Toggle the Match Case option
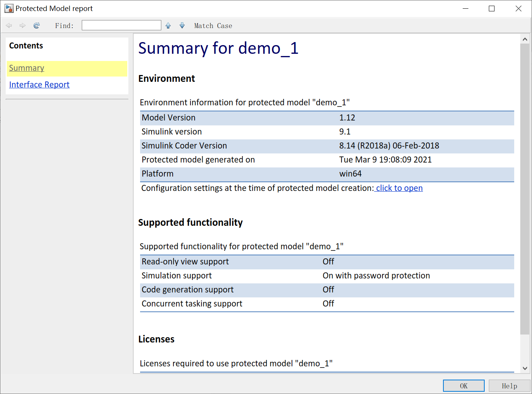532x394 pixels. tap(213, 26)
